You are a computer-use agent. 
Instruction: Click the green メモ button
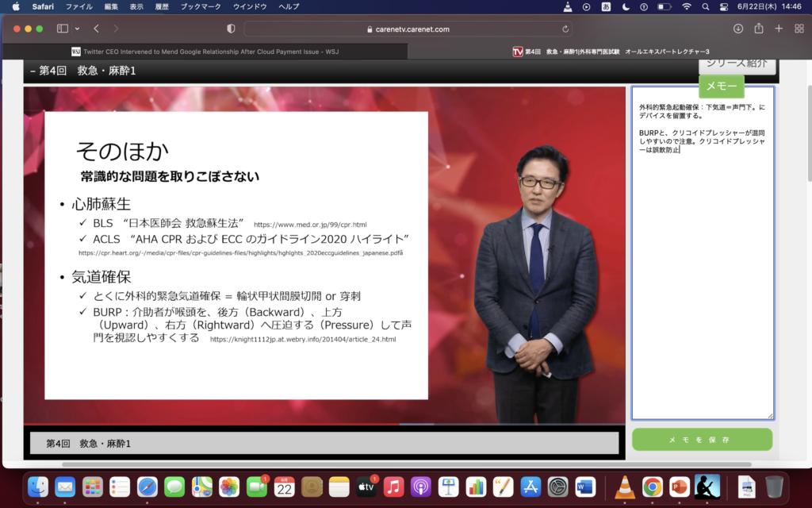point(722,86)
